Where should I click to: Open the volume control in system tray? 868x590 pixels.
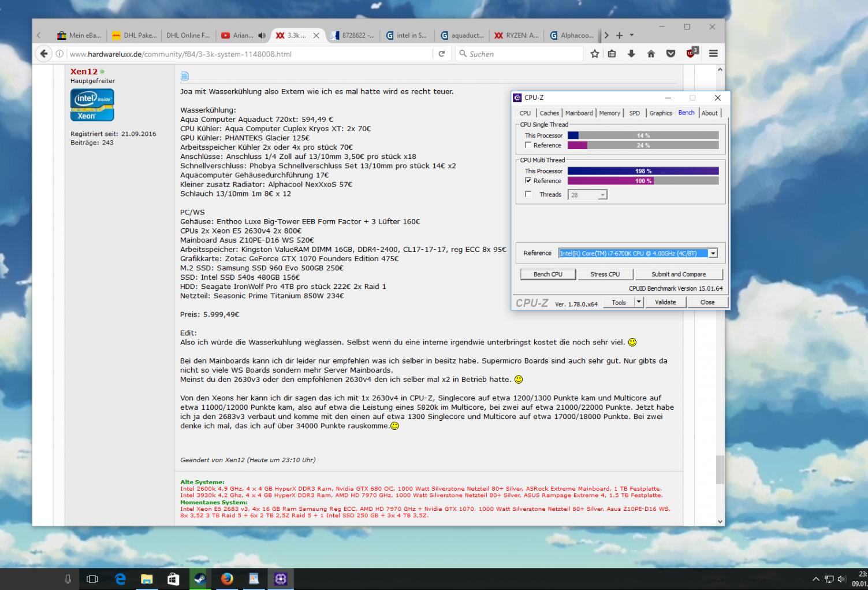click(x=841, y=579)
